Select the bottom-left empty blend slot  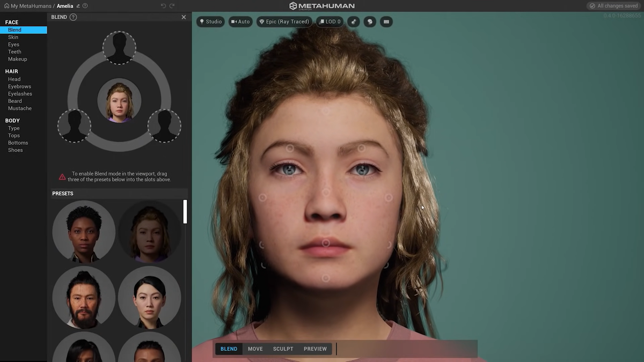point(74,126)
